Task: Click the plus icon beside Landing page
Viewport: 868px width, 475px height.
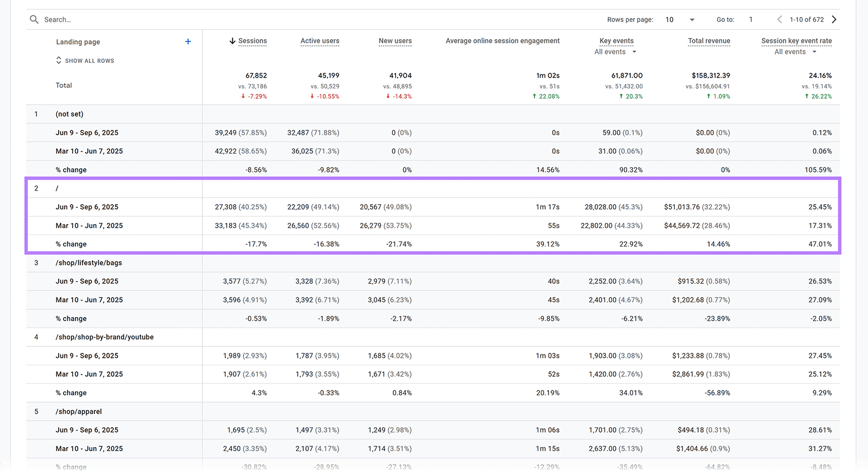Action: [188, 42]
